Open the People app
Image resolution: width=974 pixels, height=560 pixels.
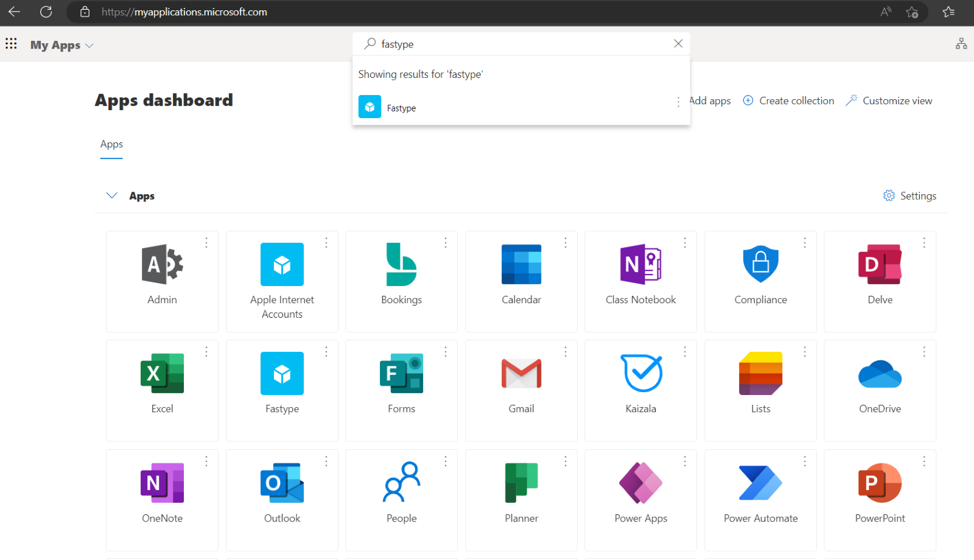tap(401, 500)
